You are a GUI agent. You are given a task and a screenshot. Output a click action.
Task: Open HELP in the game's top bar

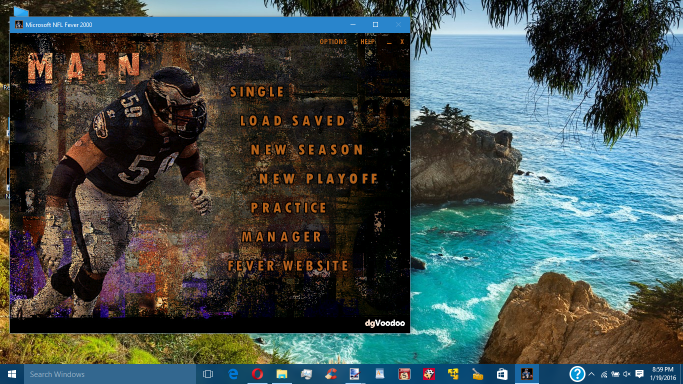point(367,42)
